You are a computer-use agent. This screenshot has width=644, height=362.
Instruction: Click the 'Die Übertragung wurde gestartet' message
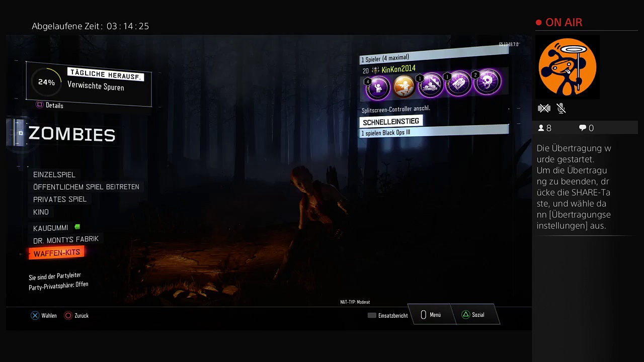pos(574,154)
